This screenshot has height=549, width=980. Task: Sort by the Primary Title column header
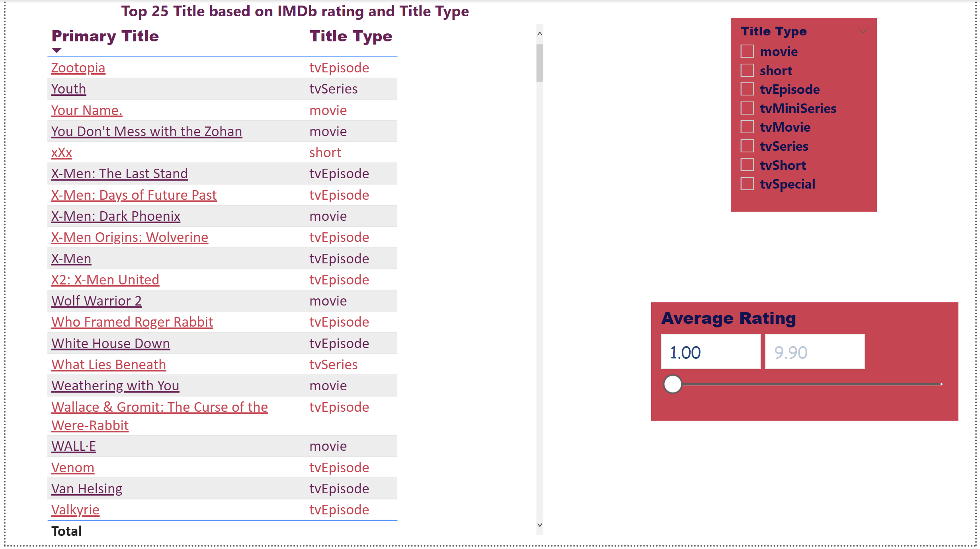(105, 36)
